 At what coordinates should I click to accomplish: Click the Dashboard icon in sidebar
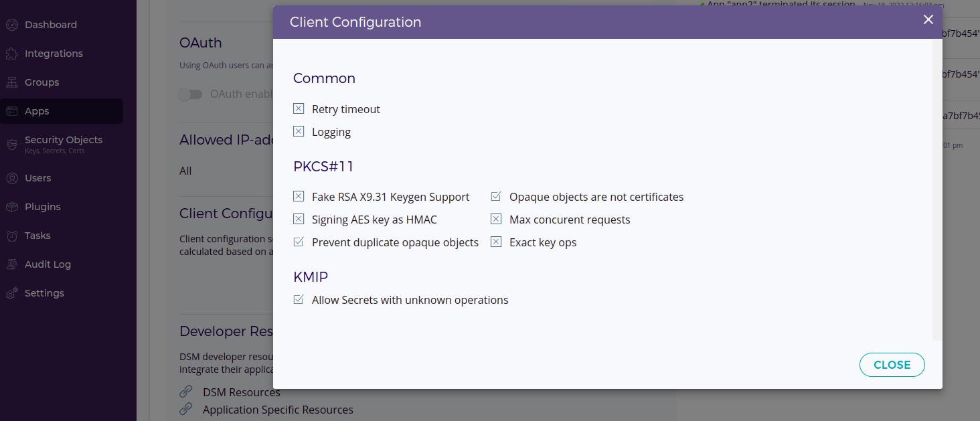pos(12,25)
